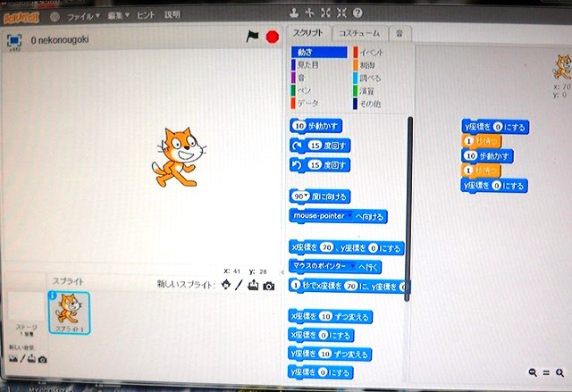Open the Scratch logo link
The image size is (572, 392).
(x=21, y=17)
